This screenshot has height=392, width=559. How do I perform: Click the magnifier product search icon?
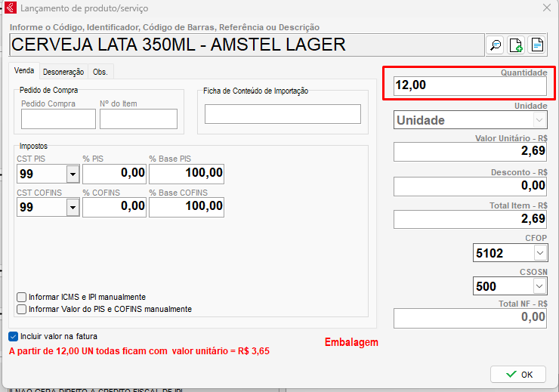coord(496,45)
